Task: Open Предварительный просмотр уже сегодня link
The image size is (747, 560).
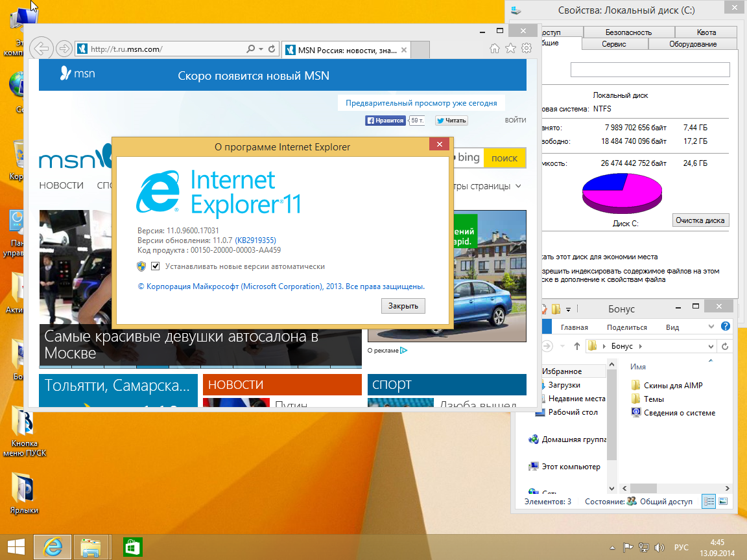Action: (421, 103)
